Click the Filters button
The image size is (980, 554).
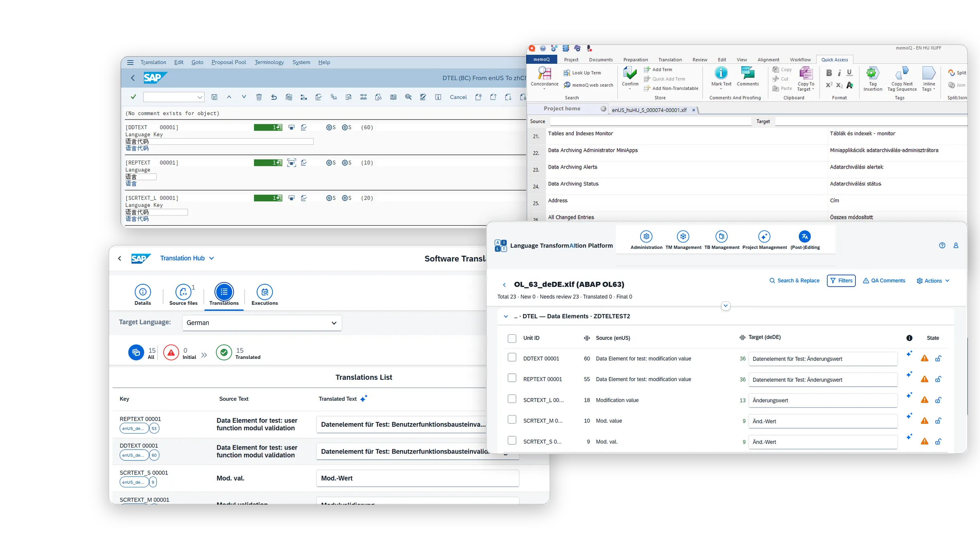coord(841,281)
